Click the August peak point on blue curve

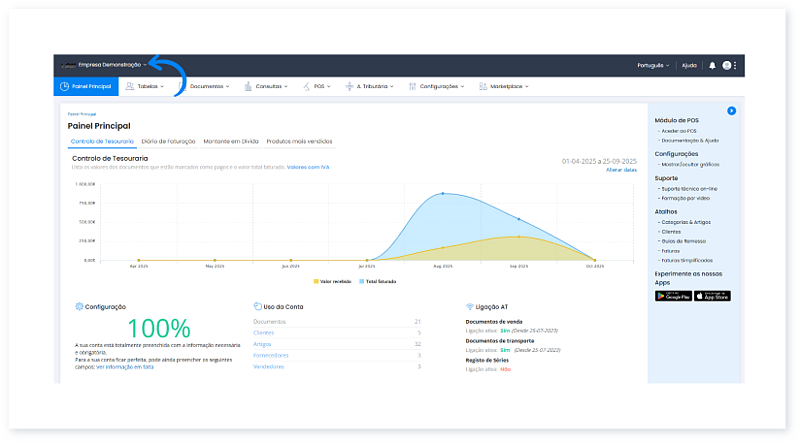pyautogui.click(x=443, y=193)
